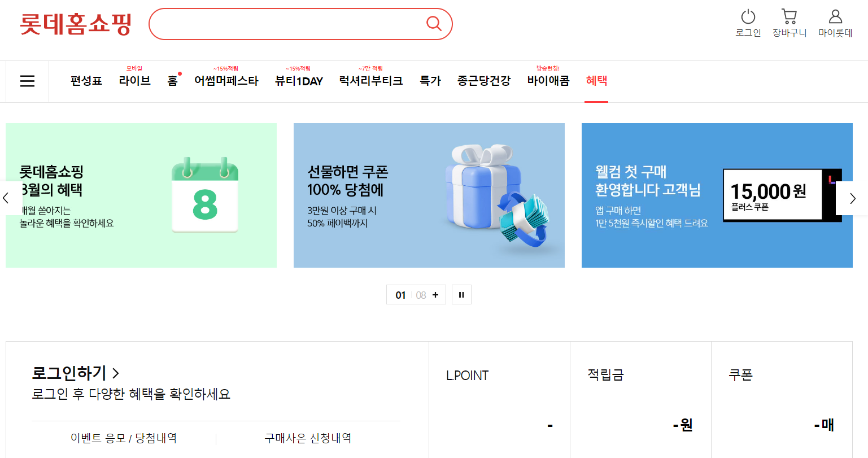868x458 pixels.
Task: Select the 혜택 tab
Action: [x=596, y=81]
